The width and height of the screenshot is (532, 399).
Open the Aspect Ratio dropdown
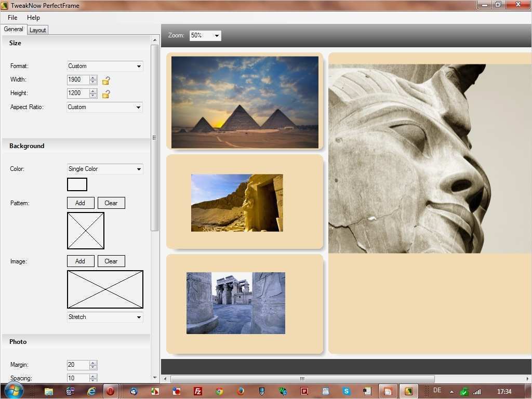point(104,107)
